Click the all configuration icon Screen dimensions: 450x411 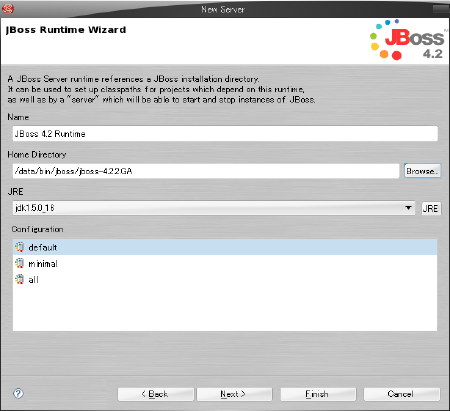point(19,279)
